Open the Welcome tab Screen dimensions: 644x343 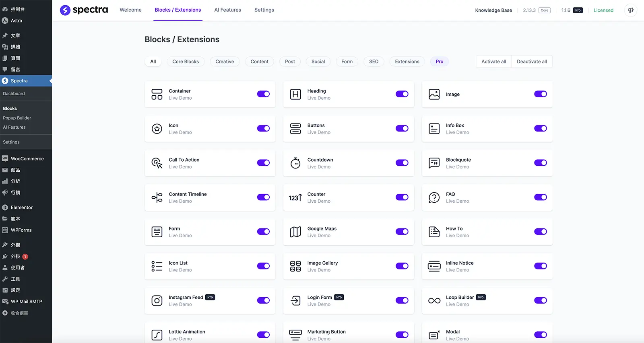click(130, 10)
